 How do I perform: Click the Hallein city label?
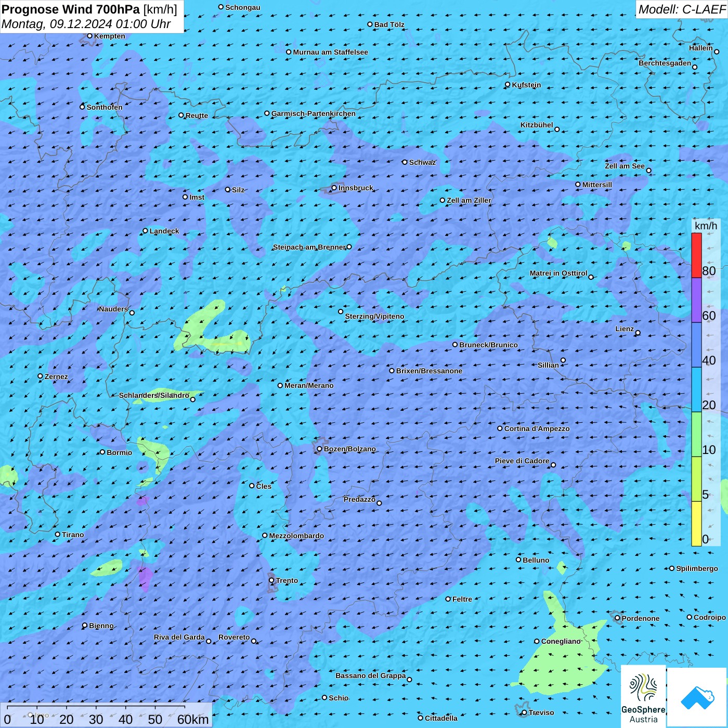tap(700, 48)
